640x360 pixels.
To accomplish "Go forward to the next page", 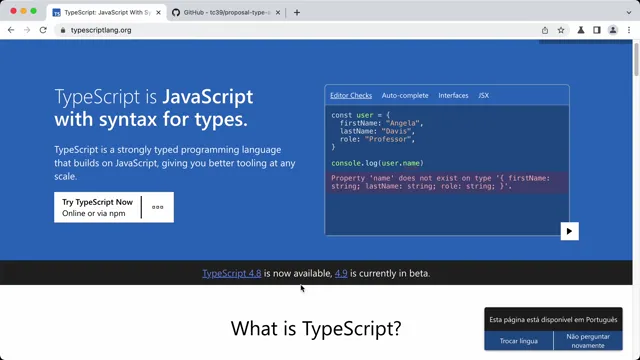I will (27, 30).
